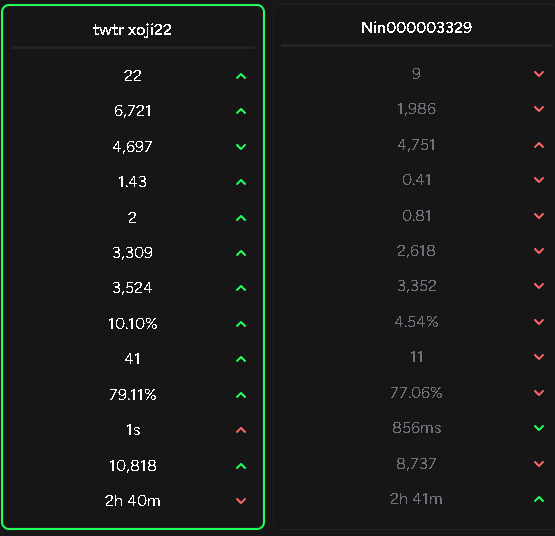555x536 pixels.
Task: Click the red up arrow beside 1s
Action: point(241,430)
